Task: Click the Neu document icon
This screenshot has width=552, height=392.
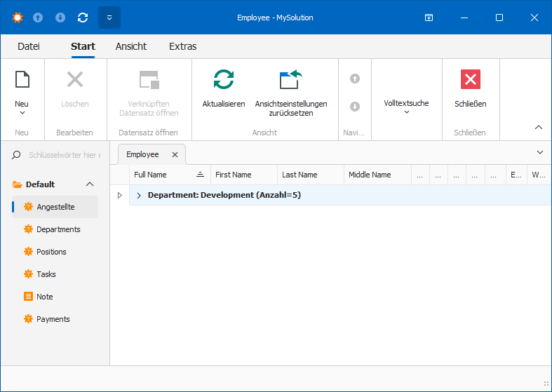Action: [22, 79]
